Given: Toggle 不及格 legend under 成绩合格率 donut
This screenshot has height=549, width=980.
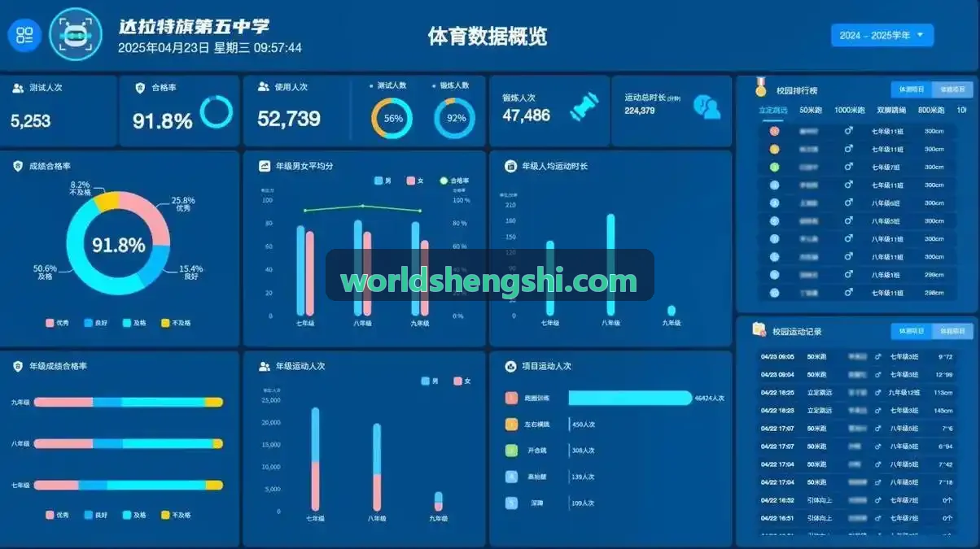Looking at the screenshot, I should click(176, 323).
